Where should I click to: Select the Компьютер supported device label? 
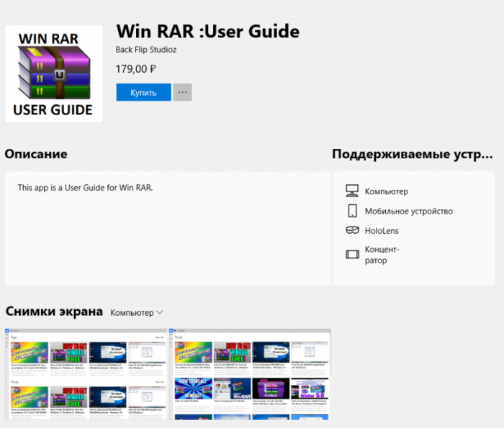pyautogui.click(x=387, y=191)
